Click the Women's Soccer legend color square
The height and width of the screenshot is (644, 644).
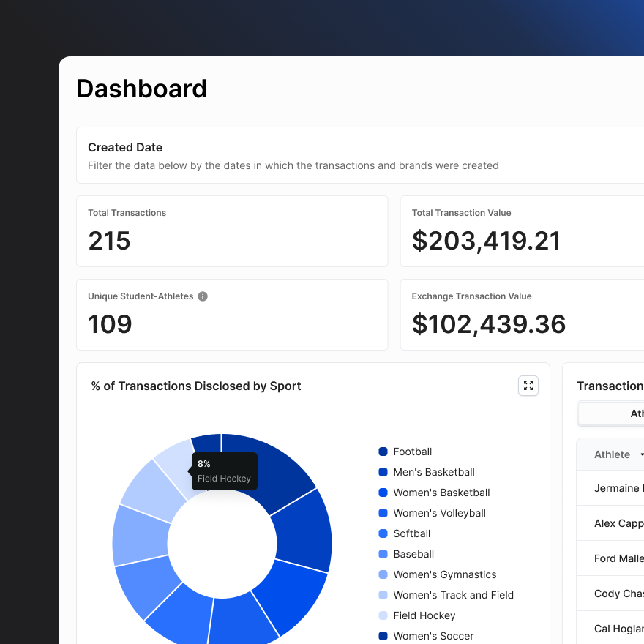[383, 636]
